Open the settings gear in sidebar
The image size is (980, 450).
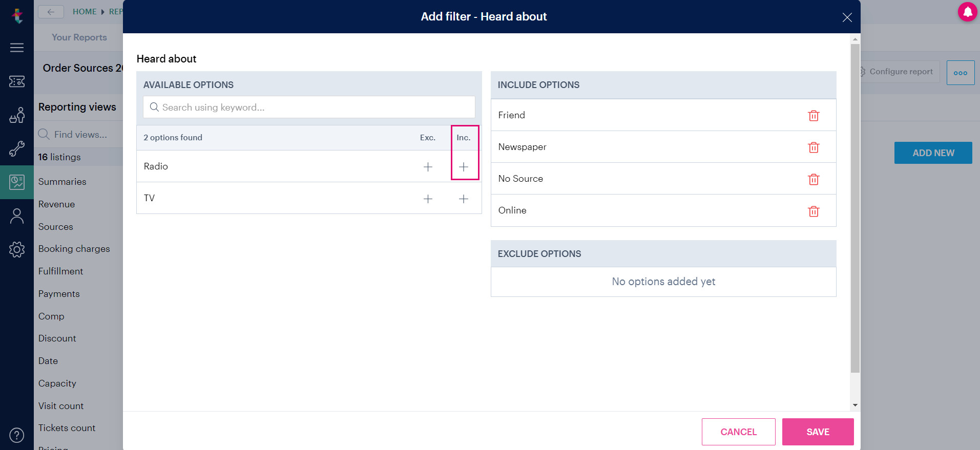coord(17,249)
